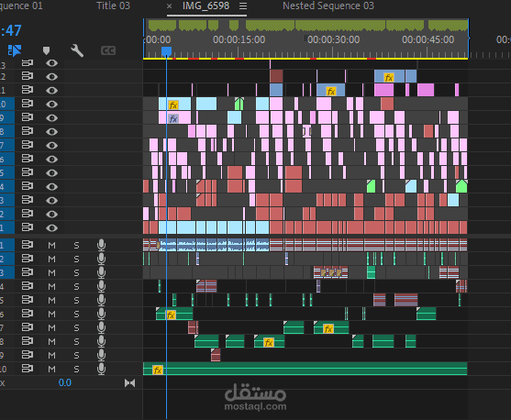This screenshot has width=511, height=420.
Task: Start voice-over record on audio track 3
Action: coord(101,272)
